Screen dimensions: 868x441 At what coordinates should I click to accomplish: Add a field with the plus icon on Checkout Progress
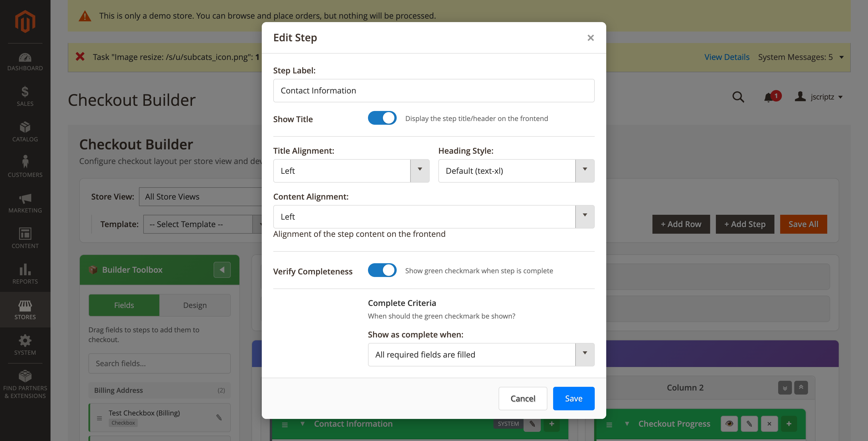[x=789, y=424]
